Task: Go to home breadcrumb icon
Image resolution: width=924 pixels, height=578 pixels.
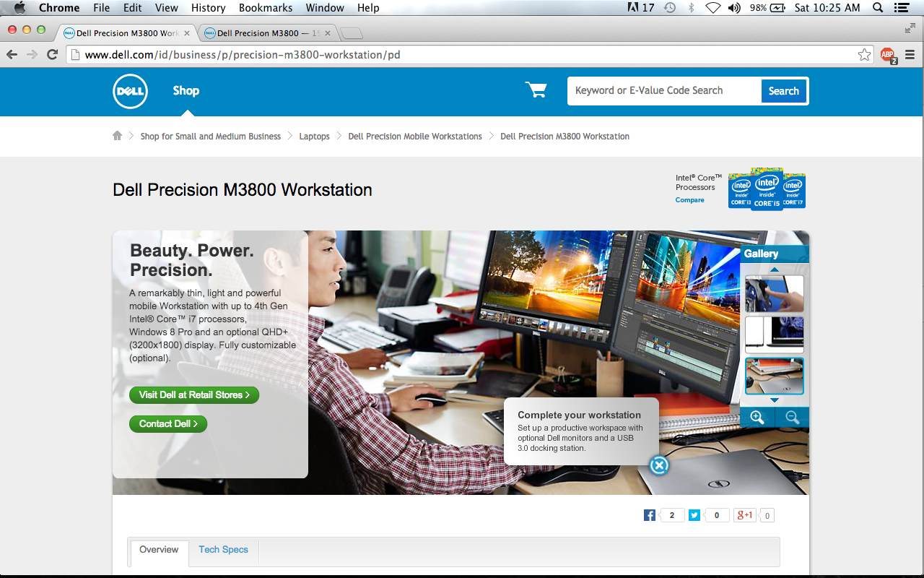Action: pyautogui.click(x=117, y=136)
